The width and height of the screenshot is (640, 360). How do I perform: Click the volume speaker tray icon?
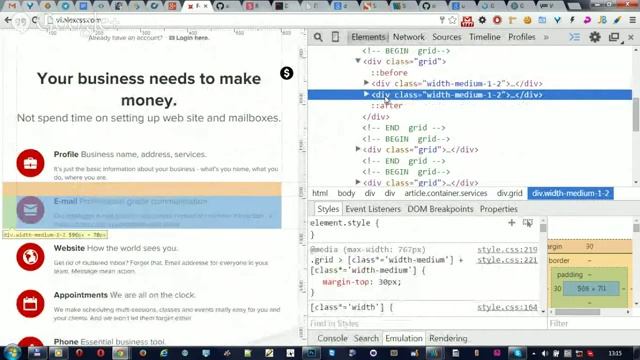545,353
